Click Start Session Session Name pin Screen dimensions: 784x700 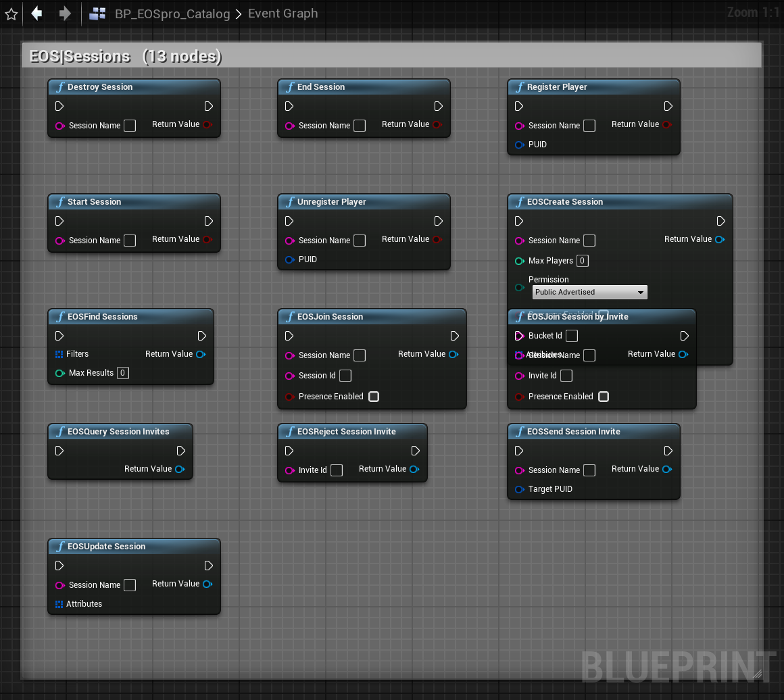(60, 241)
